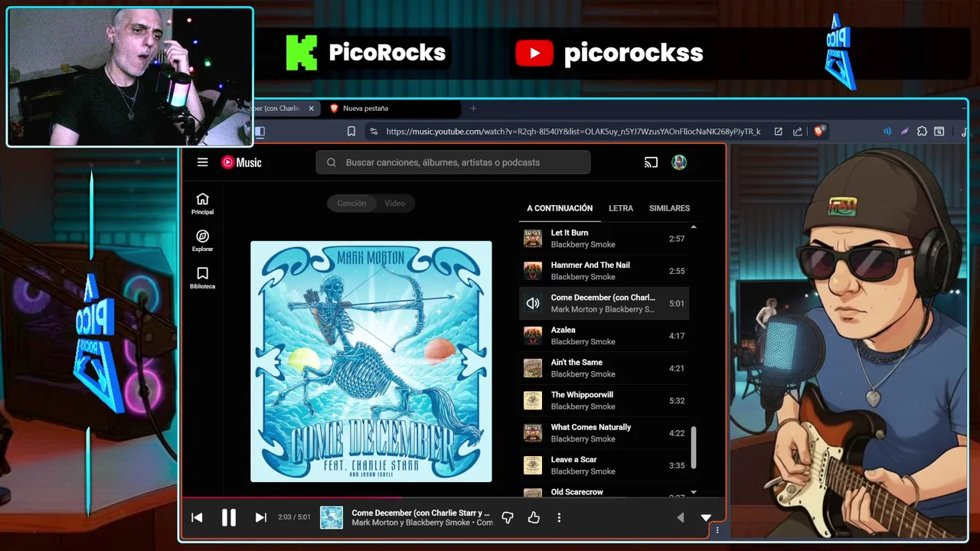The height and width of the screenshot is (551, 980).
Task: Click the Cast to device icon
Action: point(651,162)
